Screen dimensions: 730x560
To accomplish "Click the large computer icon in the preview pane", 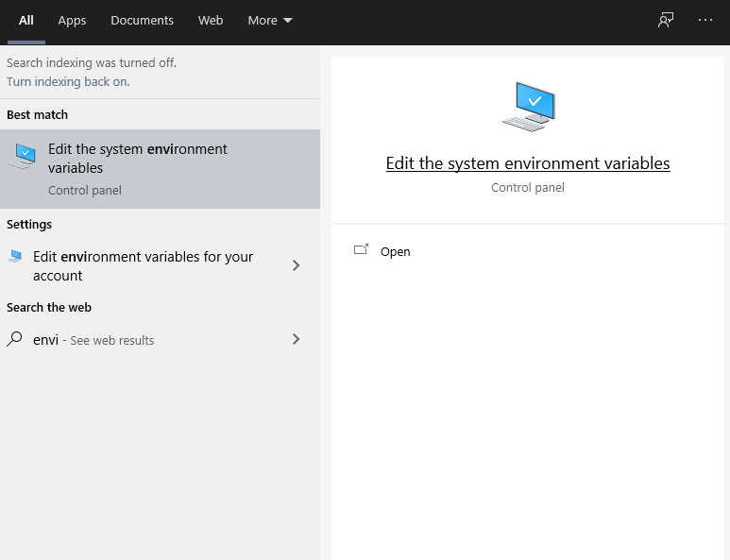I will 528,107.
